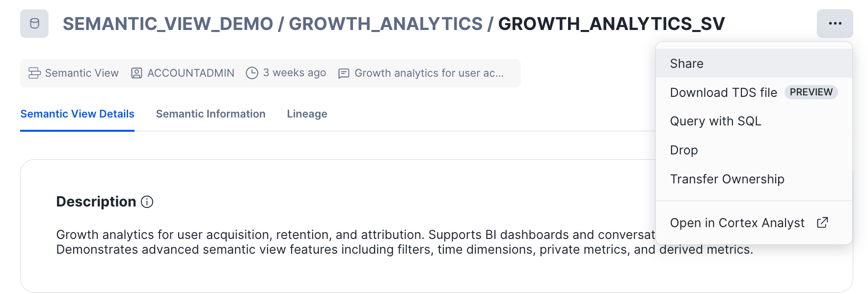Choose Share from the menu
The height and width of the screenshot is (294, 868).
(686, 63)
